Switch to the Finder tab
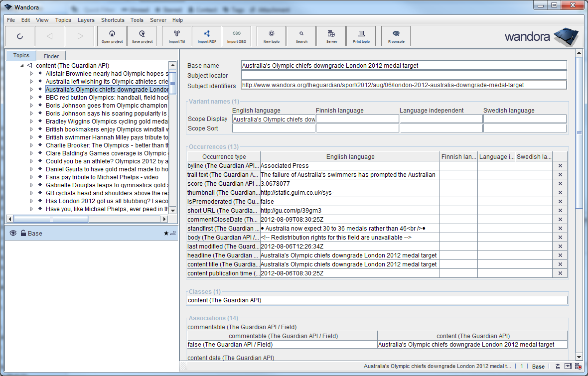The width and height of the screenshot is (588, 376). 51,56
